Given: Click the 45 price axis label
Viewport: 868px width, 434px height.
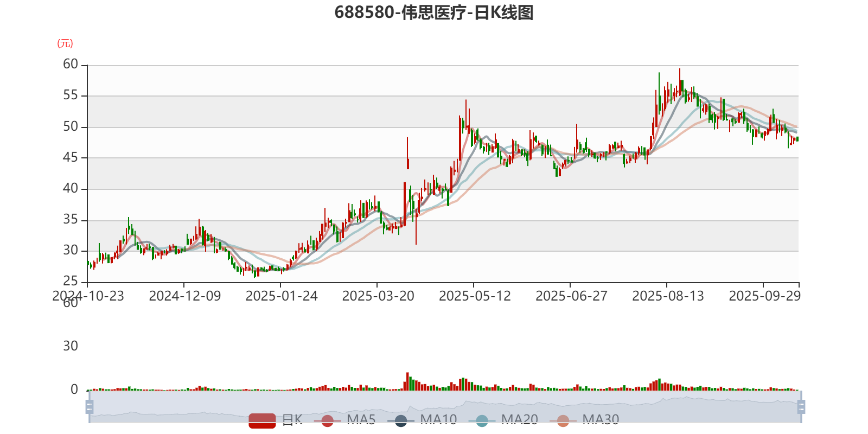Looking at the screenshot, I should coord(71,158).
